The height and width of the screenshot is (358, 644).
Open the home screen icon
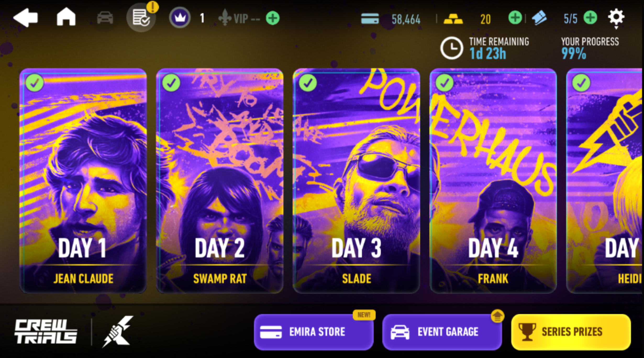click(x=66, y=17)
